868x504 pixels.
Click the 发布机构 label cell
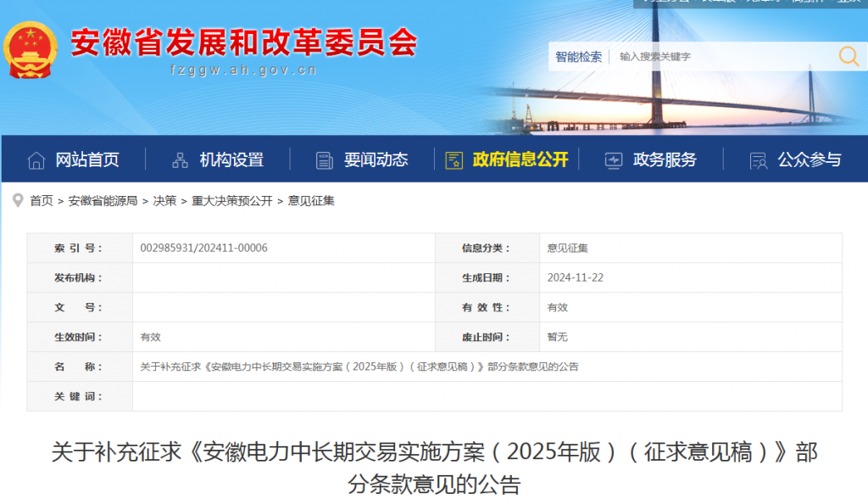pos(80,278)
